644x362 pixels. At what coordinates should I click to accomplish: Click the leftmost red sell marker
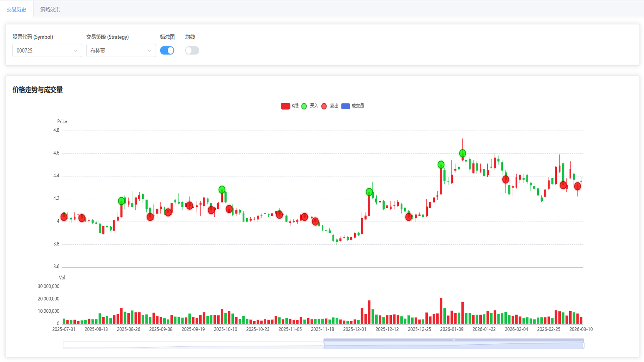64,217
